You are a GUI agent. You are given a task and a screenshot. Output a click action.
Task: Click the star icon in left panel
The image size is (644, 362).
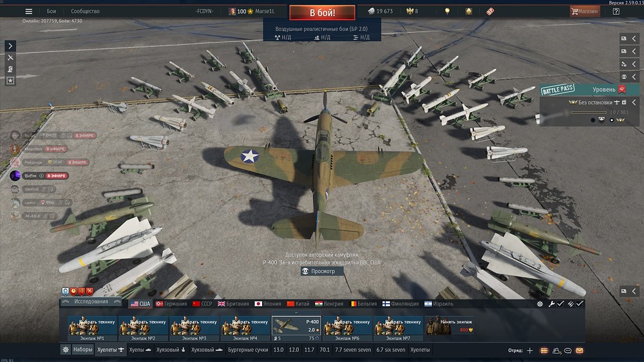[10, 81]
